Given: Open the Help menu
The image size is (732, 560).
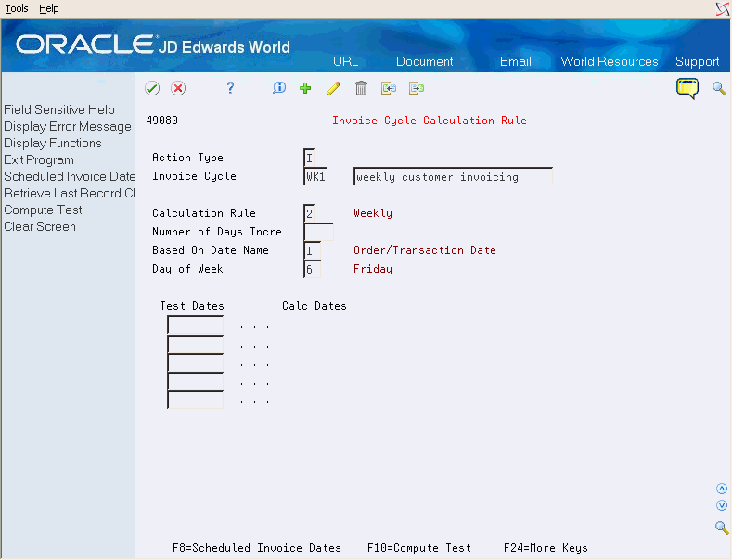Looking at the screenshot, I should coord(49,8).
